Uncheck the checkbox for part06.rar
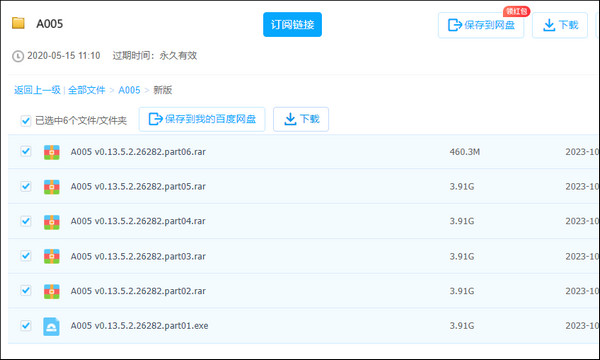Screen dimensions: 600x360 pos(26,151)
